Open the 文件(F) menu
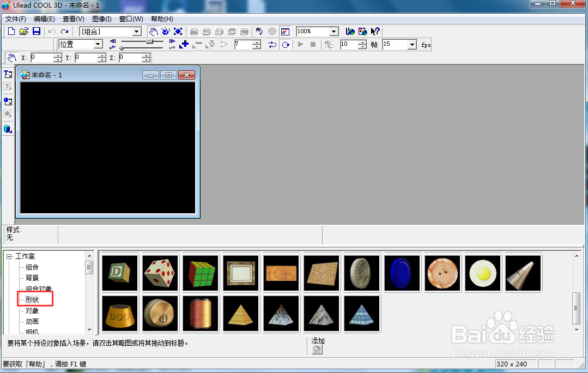 (15, 19)
